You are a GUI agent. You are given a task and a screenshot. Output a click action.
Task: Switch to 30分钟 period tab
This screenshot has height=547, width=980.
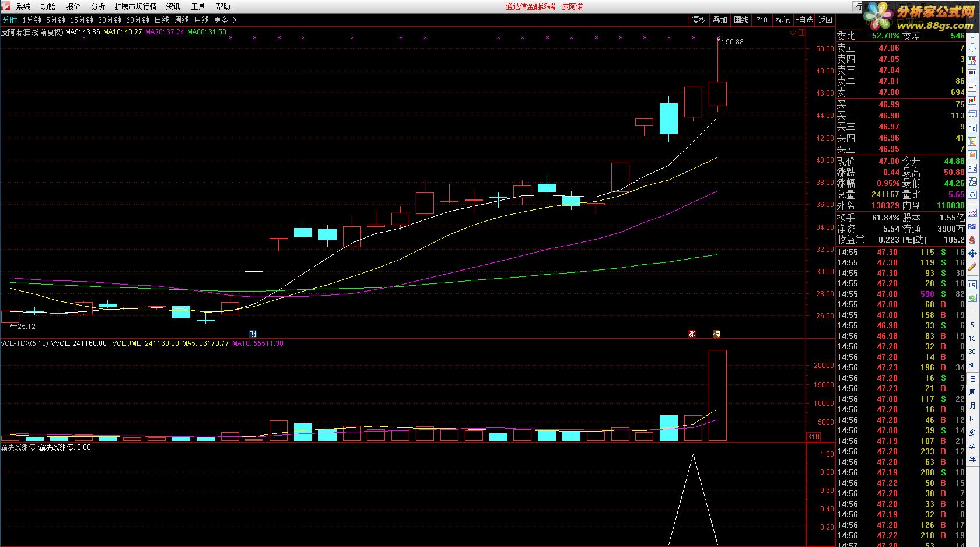pos(110,20)
